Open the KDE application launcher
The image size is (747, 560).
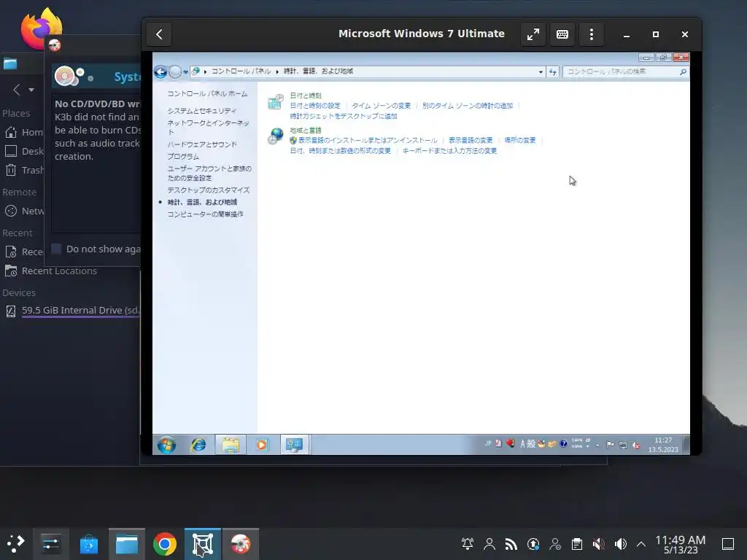click(15, 544)
